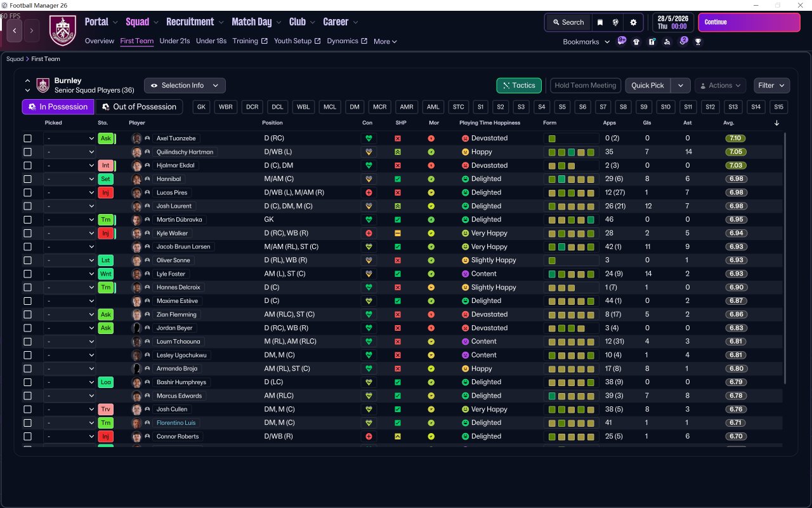This screenshot has height=508, width=812.
Task: Click the Quick Pick button
Action: (x=648, y=85)
